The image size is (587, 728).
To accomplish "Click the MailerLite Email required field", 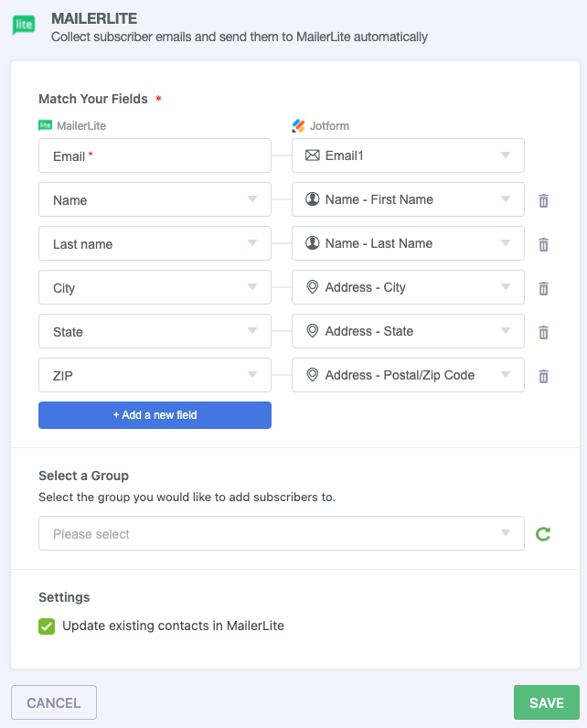I will (155, 155).
